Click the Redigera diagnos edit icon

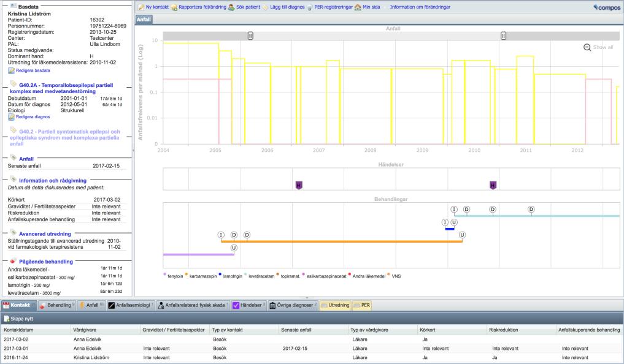click(11, 117)
